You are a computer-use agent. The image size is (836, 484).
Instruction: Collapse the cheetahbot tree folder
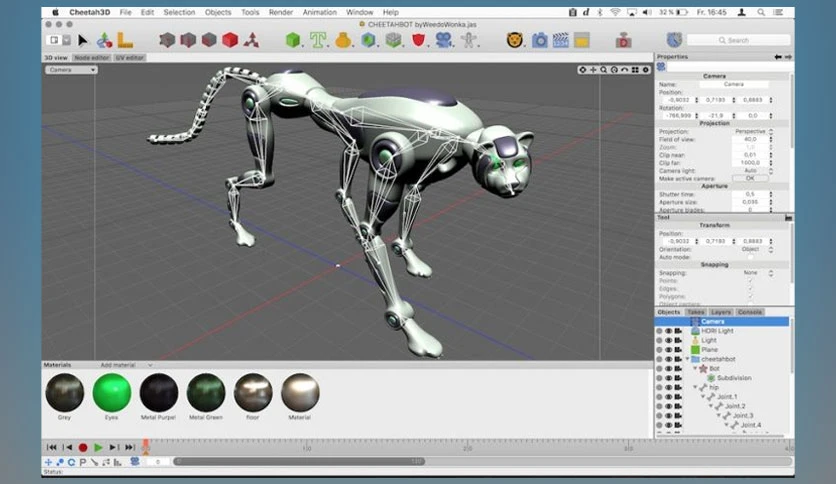tap(687, 359)
